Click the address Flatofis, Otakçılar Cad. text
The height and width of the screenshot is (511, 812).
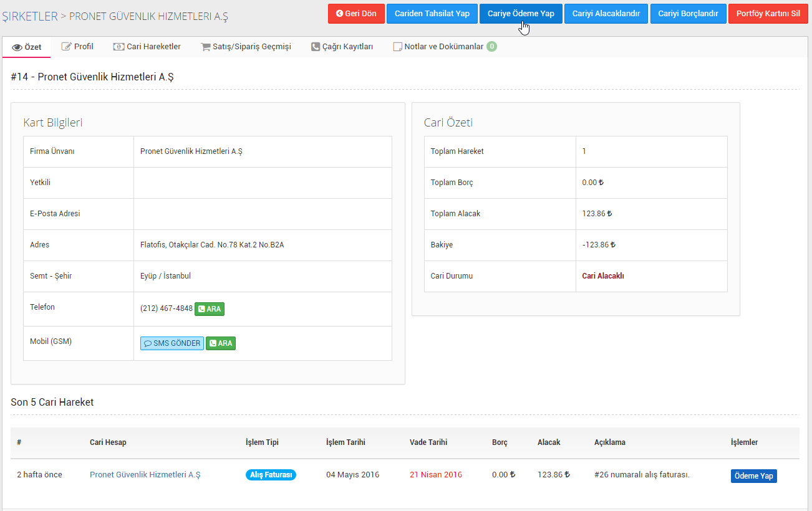tap(212, 245)
